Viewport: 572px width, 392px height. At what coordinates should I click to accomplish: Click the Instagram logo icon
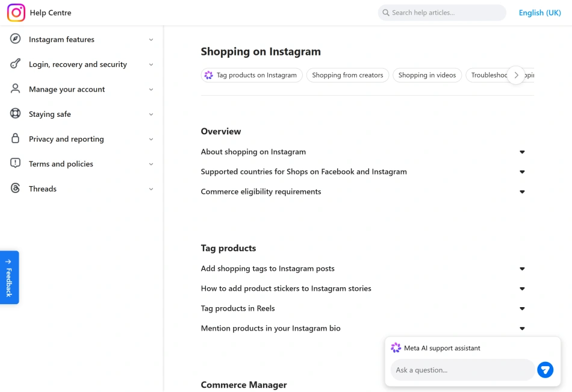coord(16,13)
